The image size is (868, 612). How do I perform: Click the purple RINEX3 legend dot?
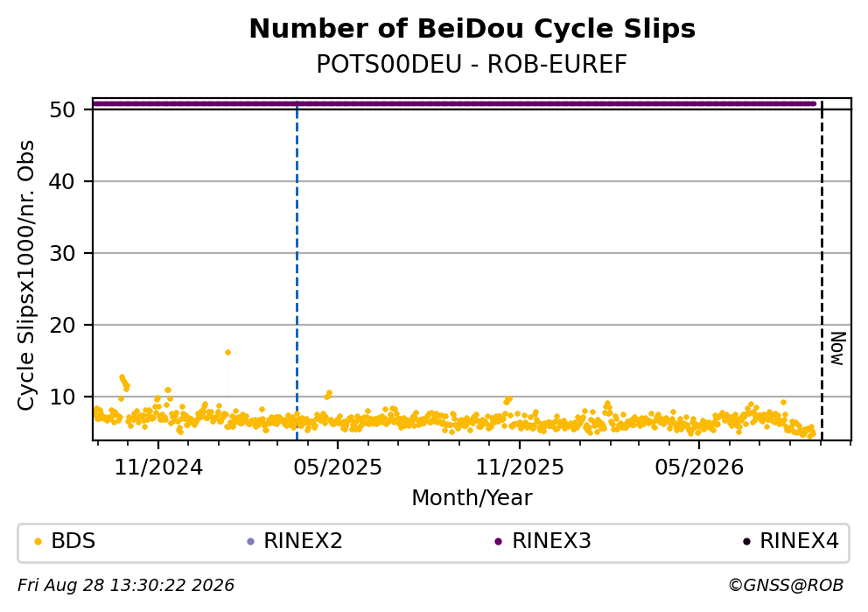point(498,542)
